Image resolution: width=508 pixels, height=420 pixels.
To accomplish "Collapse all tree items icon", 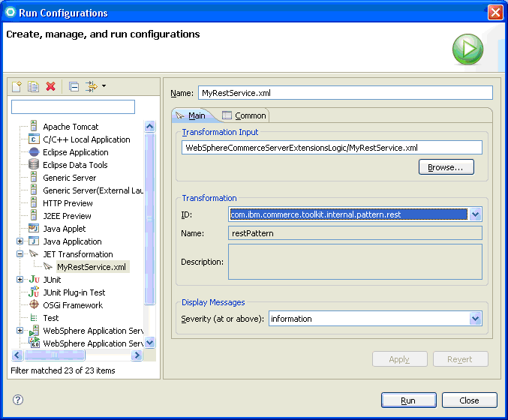I will pos(74,87).
